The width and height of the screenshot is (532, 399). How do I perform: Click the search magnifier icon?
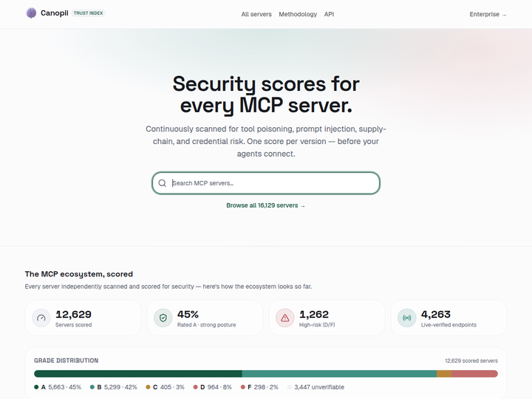click(162, 183)
